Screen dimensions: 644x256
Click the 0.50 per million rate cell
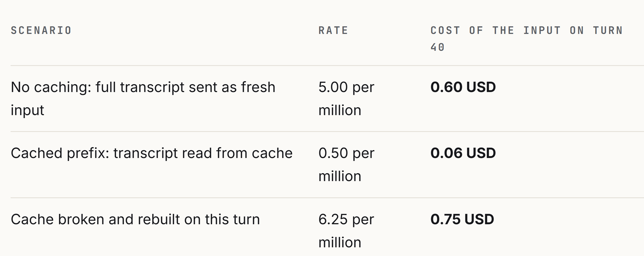pos(346,165)
